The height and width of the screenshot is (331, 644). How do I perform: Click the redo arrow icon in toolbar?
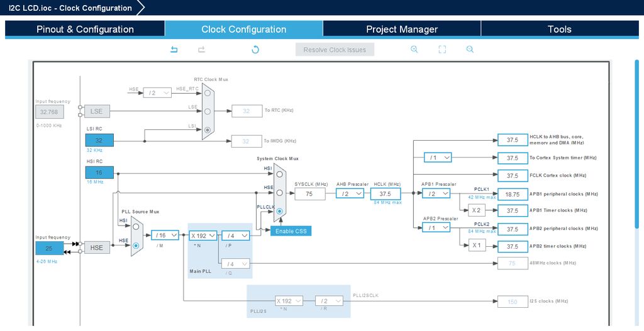click(x=201, y=50)
